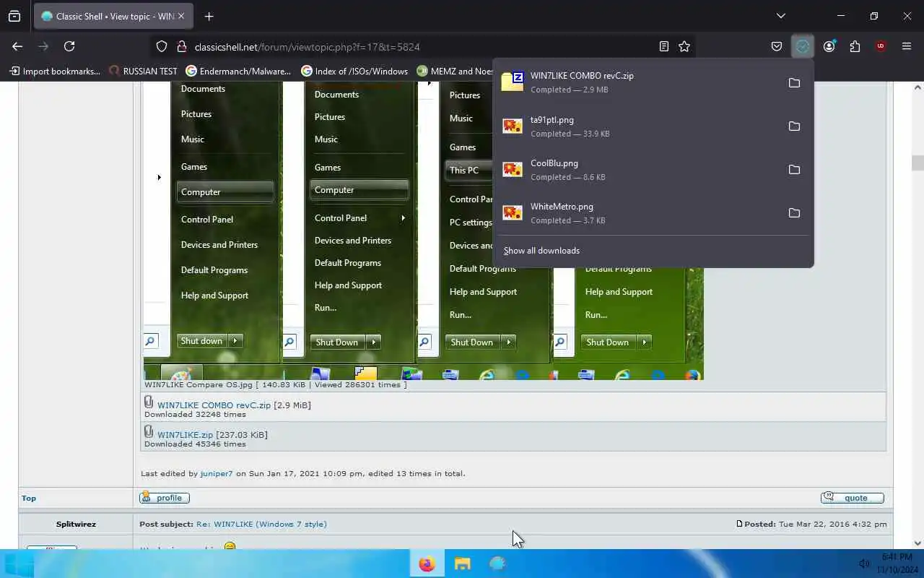The image size is (924, 578).
Task: Close the Classic Shell tab
Action: pyautogui.click(x=181, y=16)
